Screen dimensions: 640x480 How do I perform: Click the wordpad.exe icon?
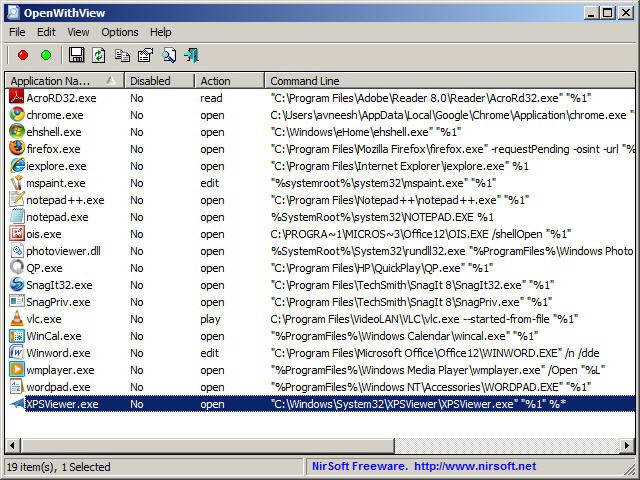[x=16, y=387]
